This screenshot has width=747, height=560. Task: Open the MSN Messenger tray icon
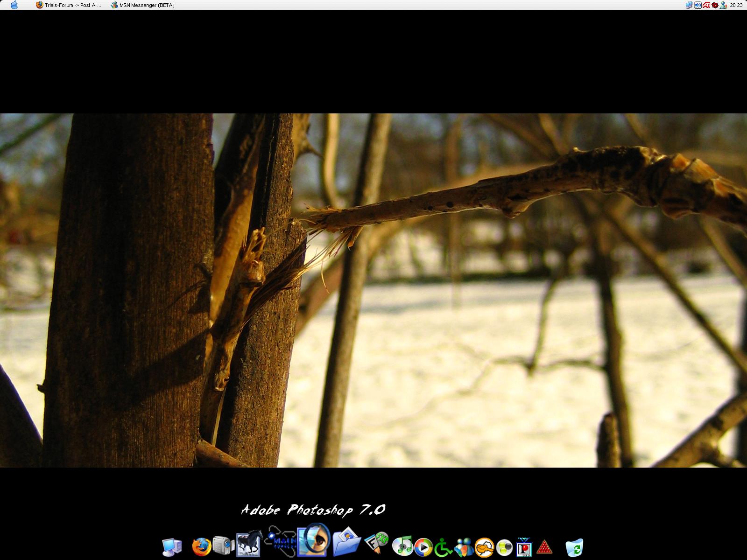pyautogui.click(x=723, y=5)
